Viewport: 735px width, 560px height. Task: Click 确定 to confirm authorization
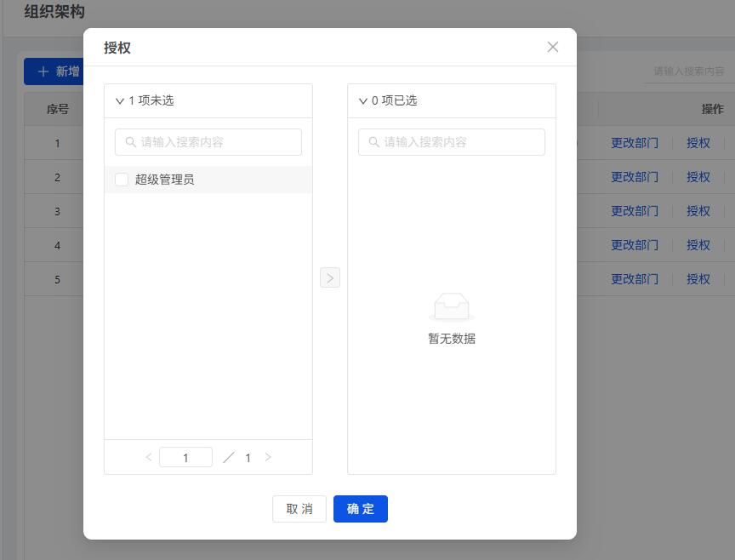coord(361,508)
